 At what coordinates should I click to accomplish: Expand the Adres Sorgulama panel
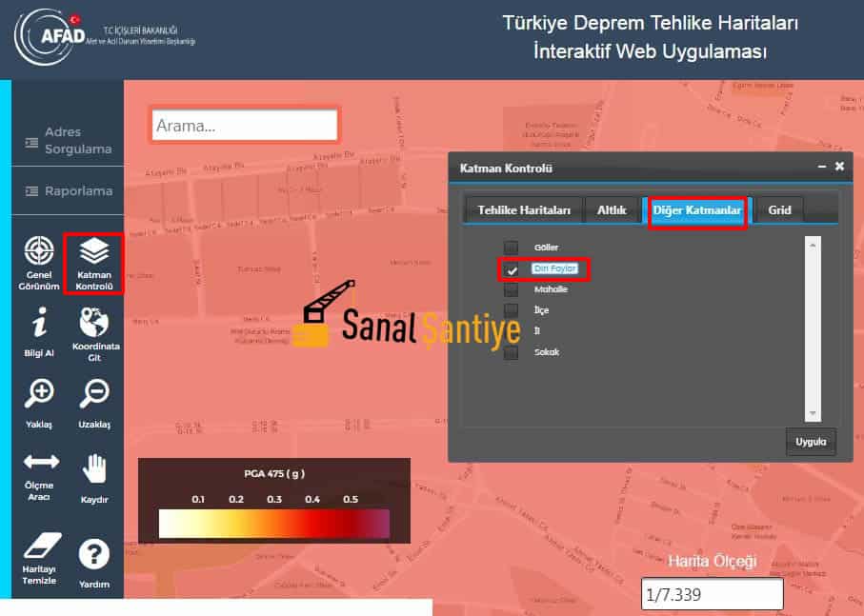pyautogui.click(x=68, y=141)
